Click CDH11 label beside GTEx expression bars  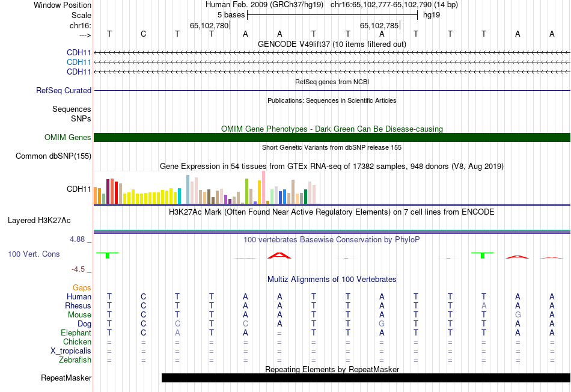79,189
